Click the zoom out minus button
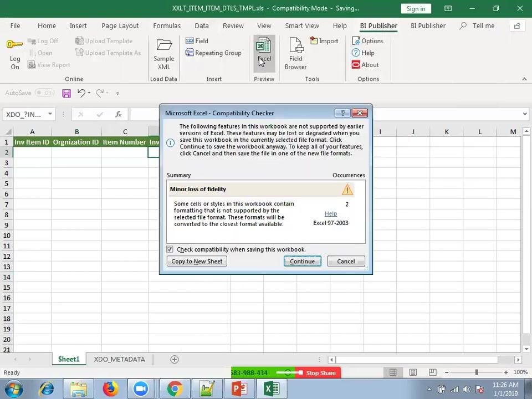The width and height of the screenshot is (532, 399). (447, 372)
